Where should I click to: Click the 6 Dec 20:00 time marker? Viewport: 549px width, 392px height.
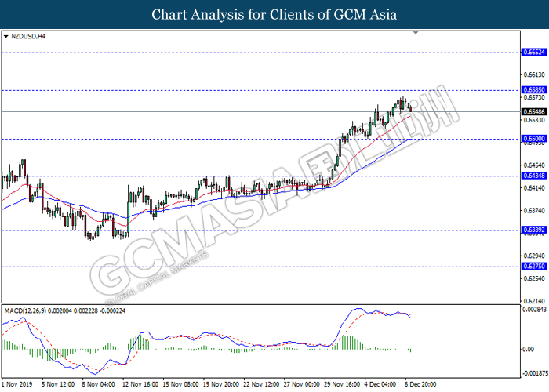(420, 384)
